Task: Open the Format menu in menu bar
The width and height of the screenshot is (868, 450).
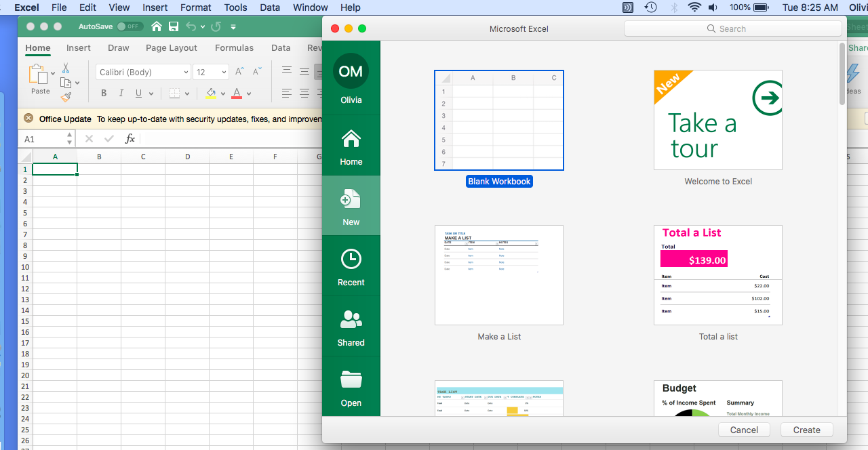Action: [x=196, y=7]
